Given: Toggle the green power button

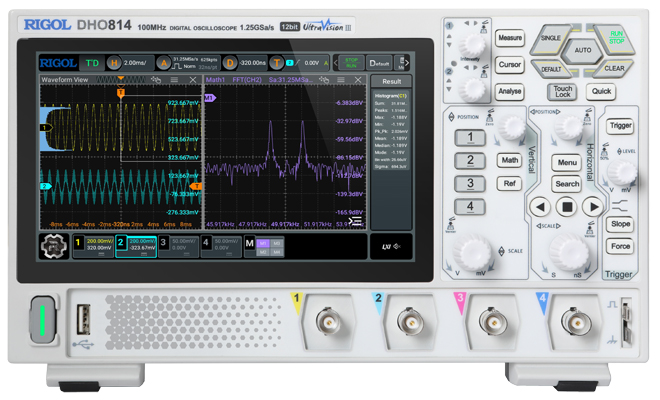Looking at the screenshot, I should (43, 320).
